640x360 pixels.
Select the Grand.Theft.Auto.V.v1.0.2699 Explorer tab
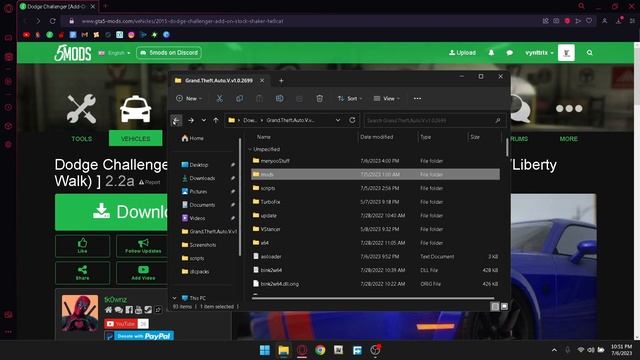coord(219,81)
